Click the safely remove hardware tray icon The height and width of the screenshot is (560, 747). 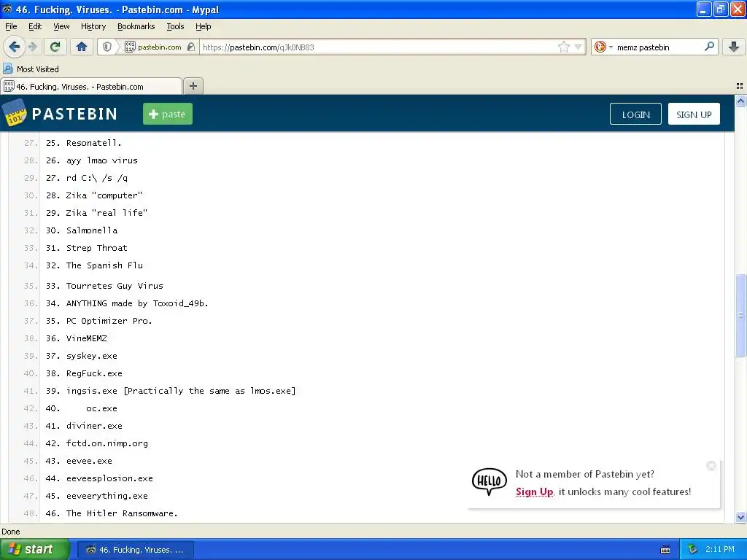point(693,550)
